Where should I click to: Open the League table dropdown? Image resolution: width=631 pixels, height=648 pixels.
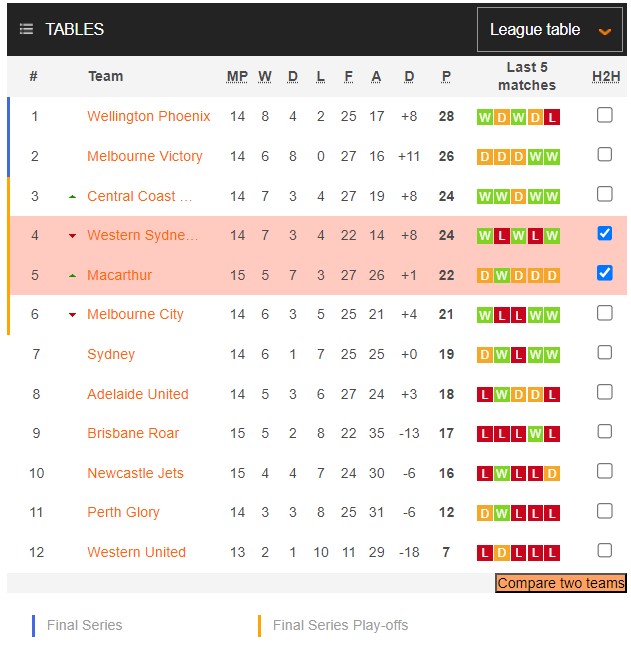coord(549,30)
